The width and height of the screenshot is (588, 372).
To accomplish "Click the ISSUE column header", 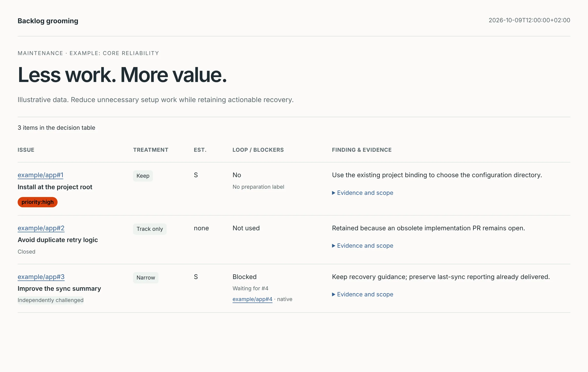I will (26, 150).
